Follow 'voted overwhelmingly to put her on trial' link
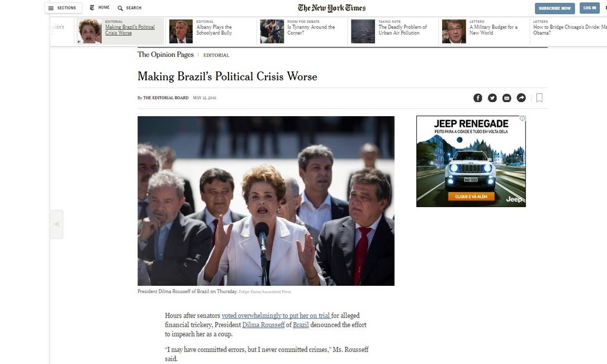 click(x=276, y=315)
